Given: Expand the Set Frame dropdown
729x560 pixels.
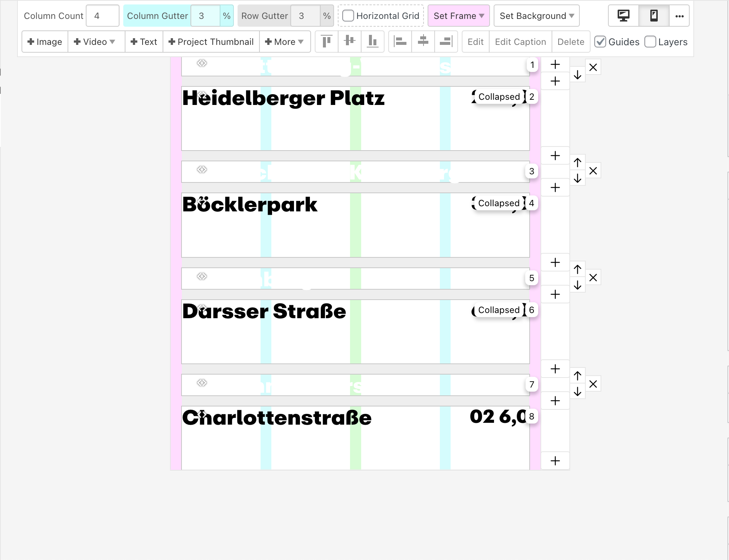Looking at the screenshot, I should point(458,16).
